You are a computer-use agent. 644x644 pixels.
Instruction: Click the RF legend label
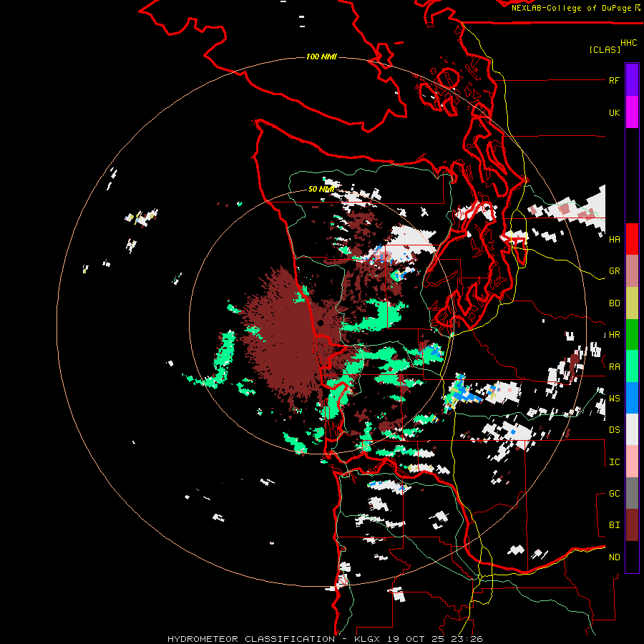(x=614, y=80)
